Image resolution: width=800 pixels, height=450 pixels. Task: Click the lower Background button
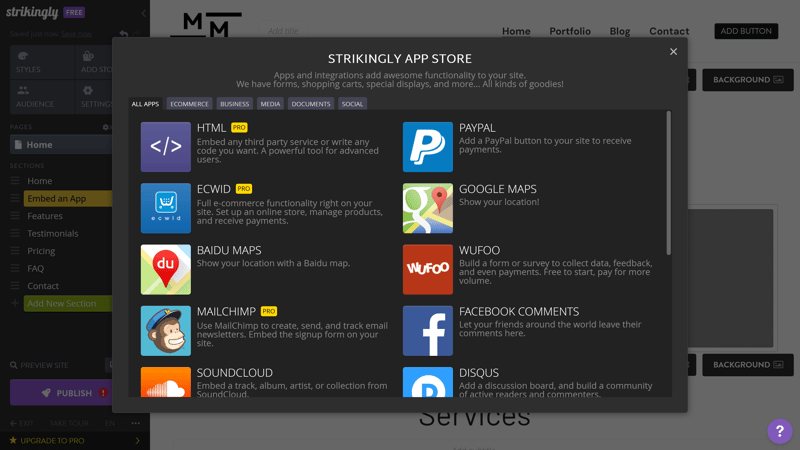point(748,365)
